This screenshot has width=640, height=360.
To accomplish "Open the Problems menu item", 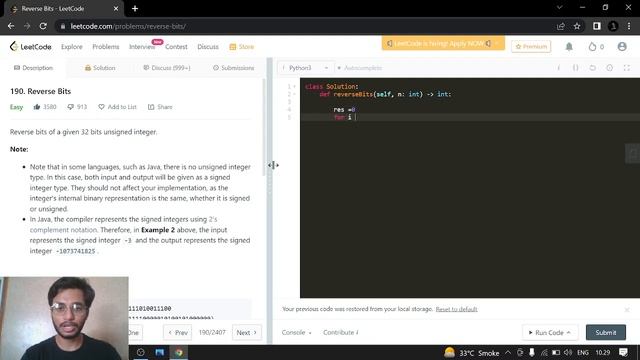I will 106,47.
